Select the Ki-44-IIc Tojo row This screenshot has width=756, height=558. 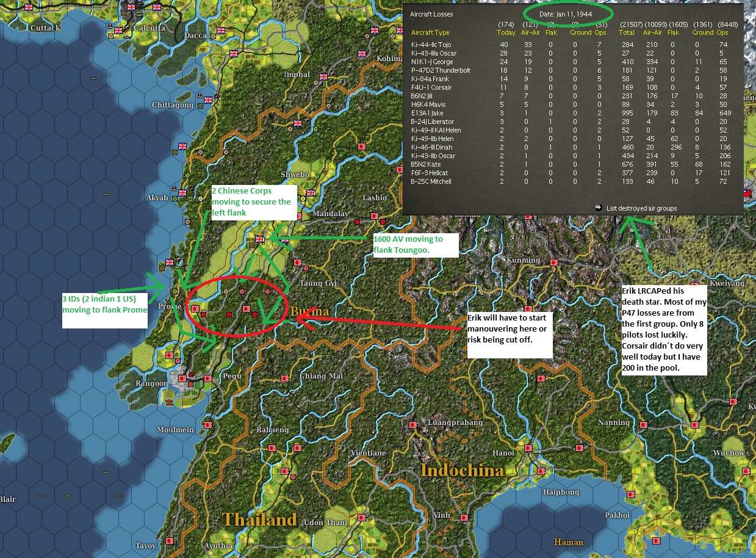tap(571, 45)
